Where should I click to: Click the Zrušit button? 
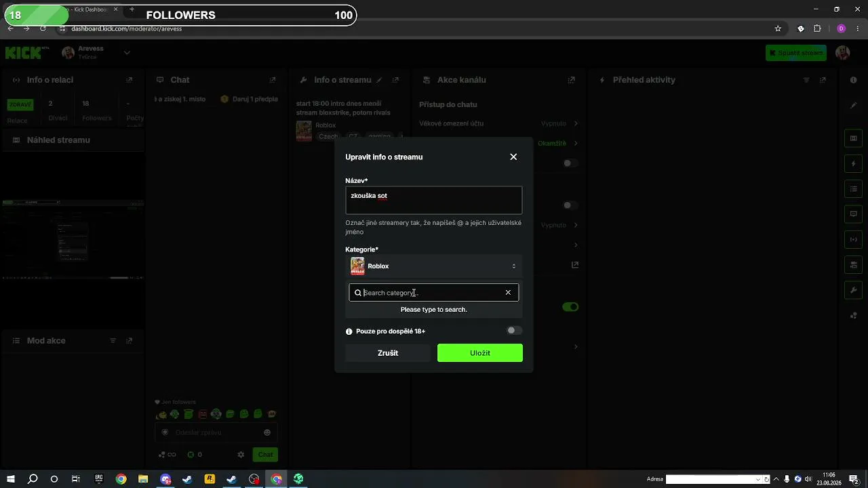click(388, 353)
